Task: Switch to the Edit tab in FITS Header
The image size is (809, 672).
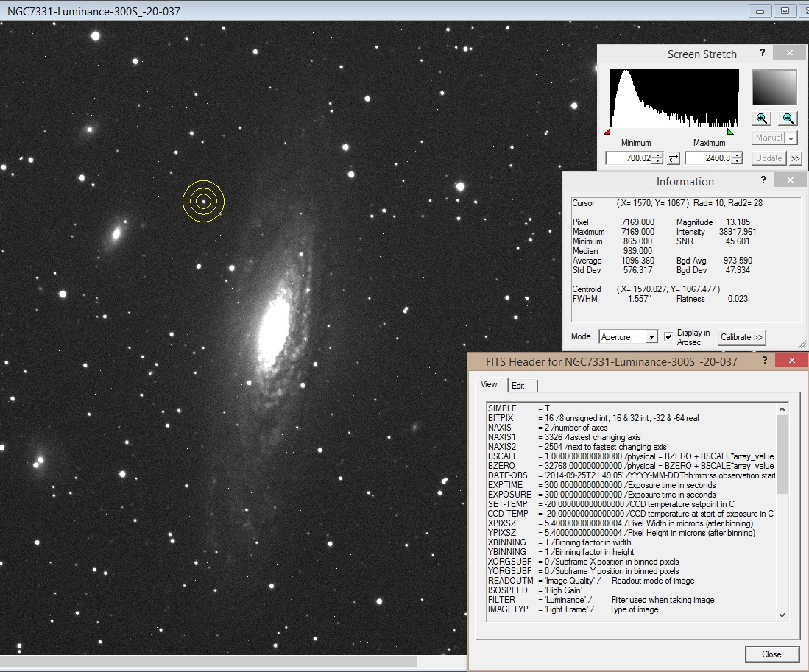Action: point(520,385)
